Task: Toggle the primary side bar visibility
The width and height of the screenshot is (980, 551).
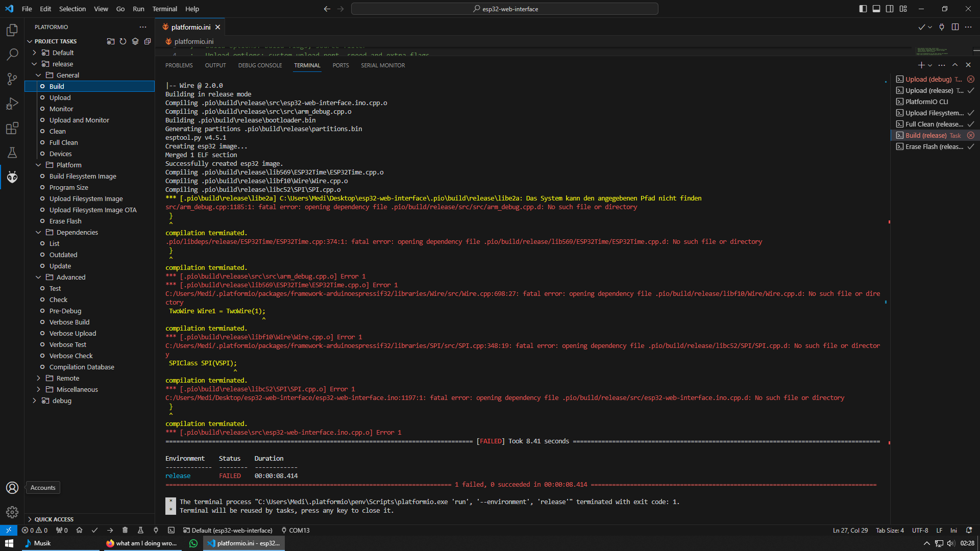Action: (863, 9)
